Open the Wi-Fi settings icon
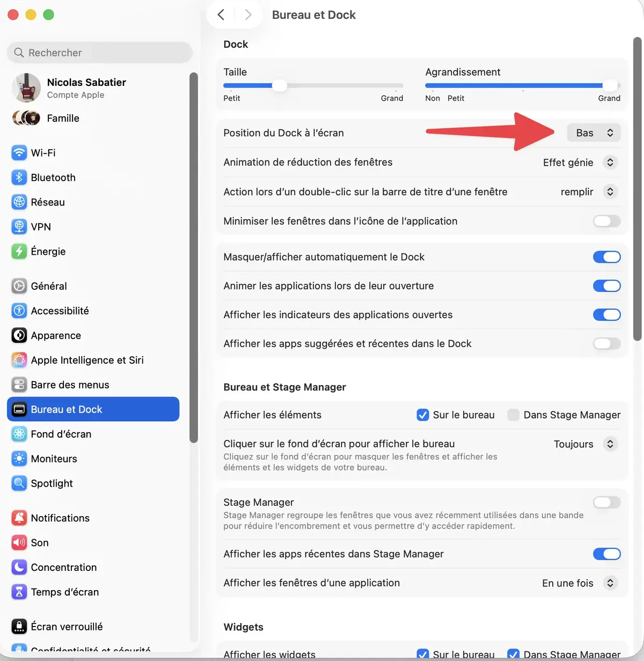 pyautogui.click(x=19, y=152)
